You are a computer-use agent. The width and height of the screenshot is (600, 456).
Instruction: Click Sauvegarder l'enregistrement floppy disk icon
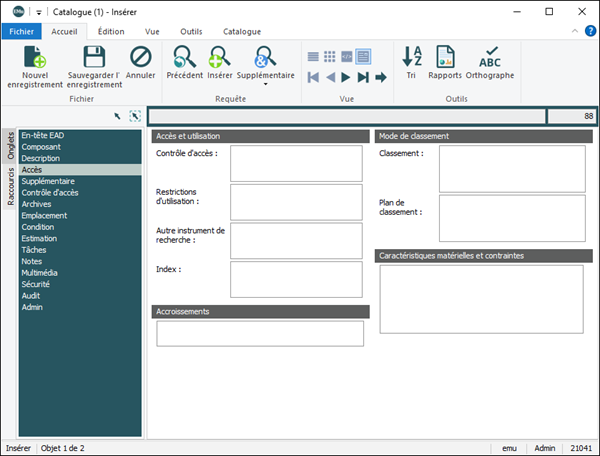[93, 57]
